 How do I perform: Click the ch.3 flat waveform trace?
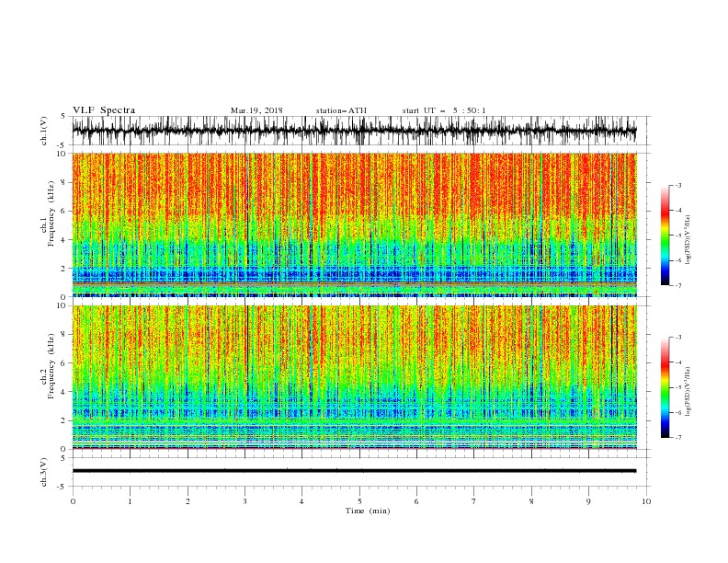click(x=354, y=471)
